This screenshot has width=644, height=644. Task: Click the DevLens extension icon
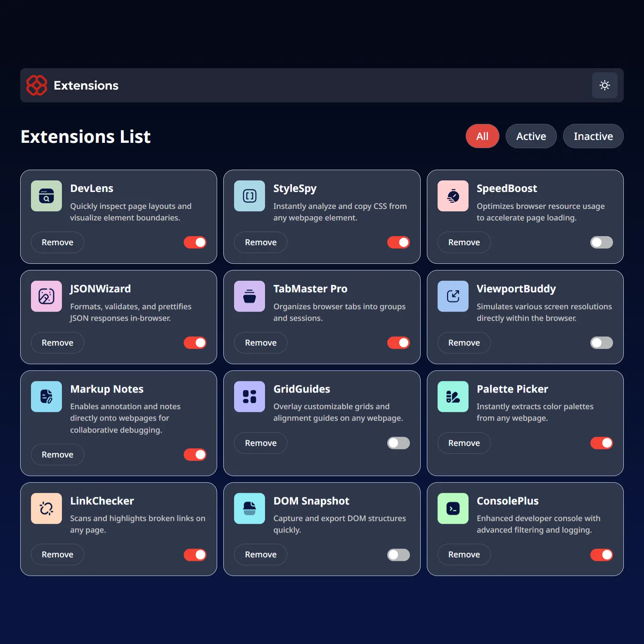click(x=46, y=196)
